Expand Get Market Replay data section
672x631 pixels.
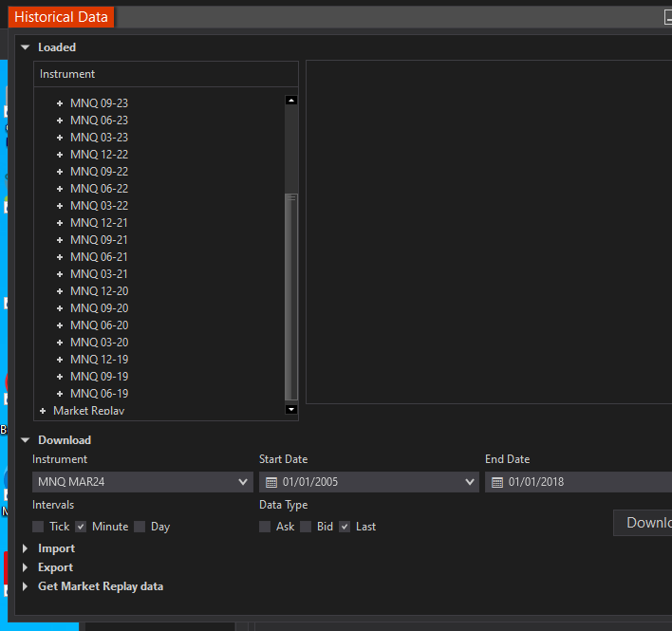[26, 586]
